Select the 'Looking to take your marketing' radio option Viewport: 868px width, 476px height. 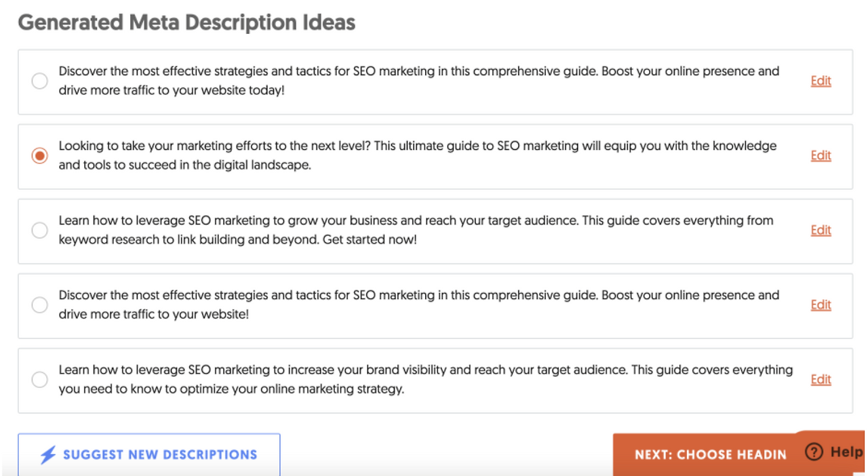[40, 156]
